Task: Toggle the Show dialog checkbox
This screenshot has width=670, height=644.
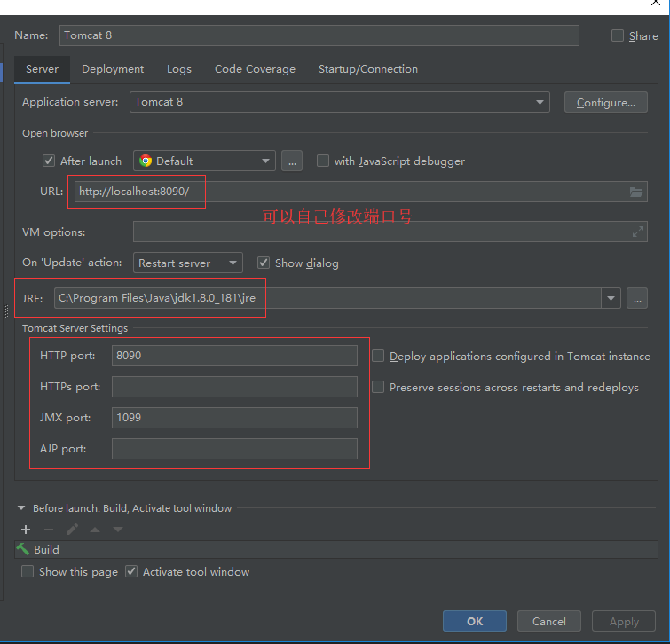Action: (x=264, y=263)
